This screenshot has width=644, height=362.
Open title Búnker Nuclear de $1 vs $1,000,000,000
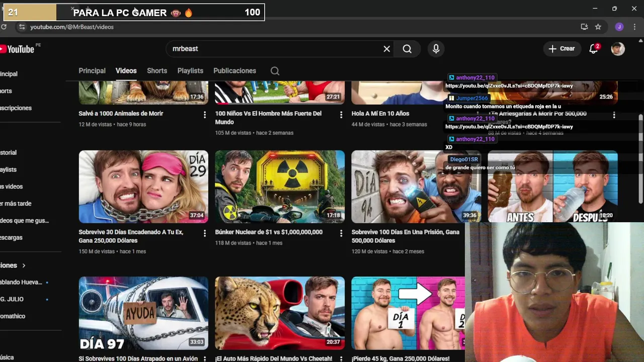(269, 232)
